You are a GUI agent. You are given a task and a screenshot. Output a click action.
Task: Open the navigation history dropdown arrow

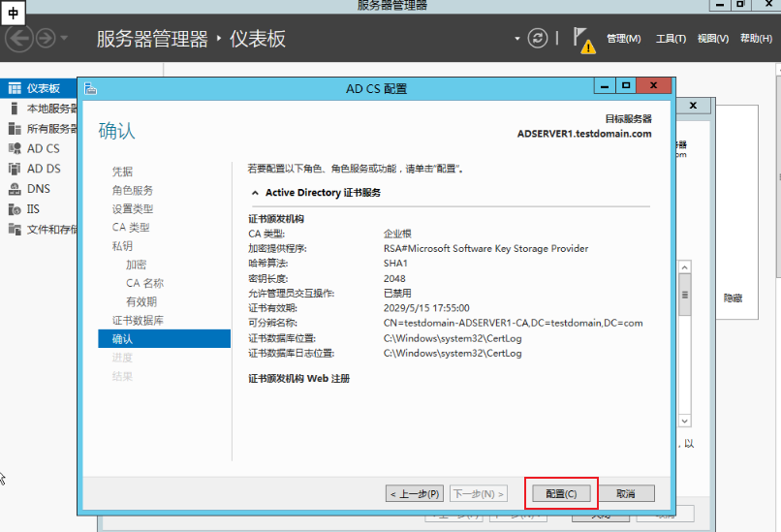click(x=64, y=38)
